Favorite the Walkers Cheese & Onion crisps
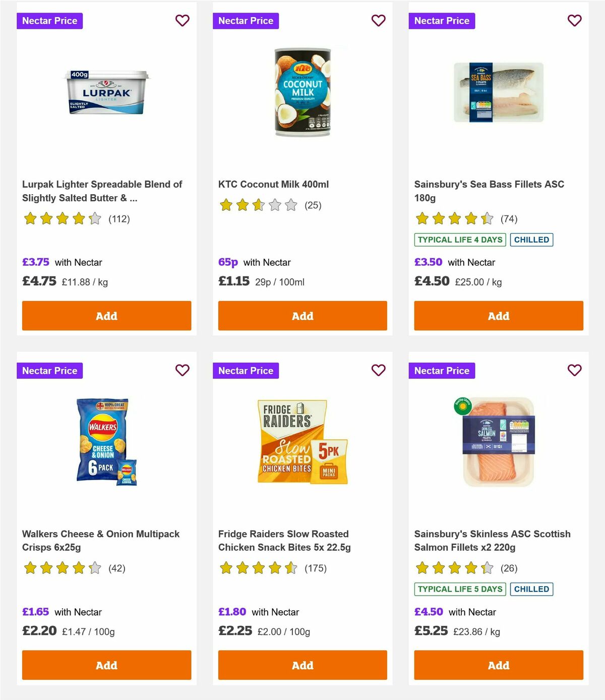This screenshot has width=605, height=700. 182,370
